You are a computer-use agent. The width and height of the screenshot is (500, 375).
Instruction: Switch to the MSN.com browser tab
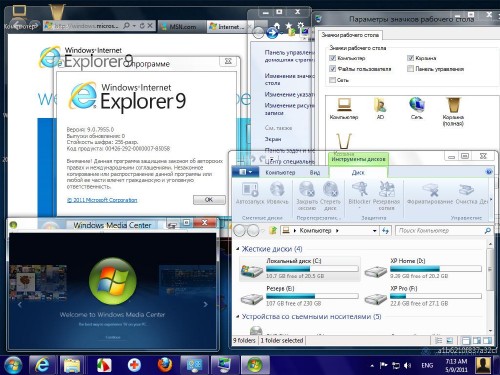182,26
